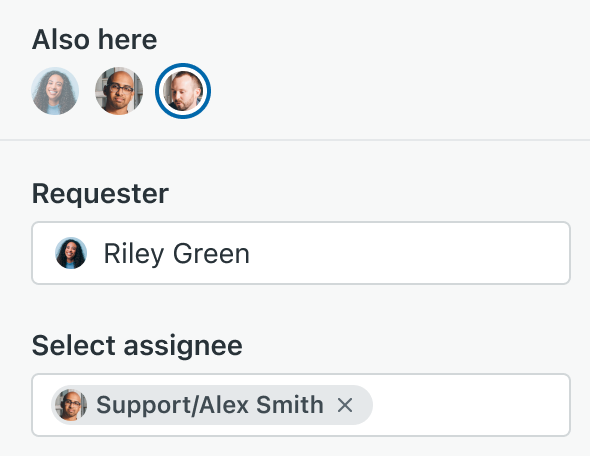
Task: Select the Support/Alex Smith chip label
Action: [x=210, y=405]
